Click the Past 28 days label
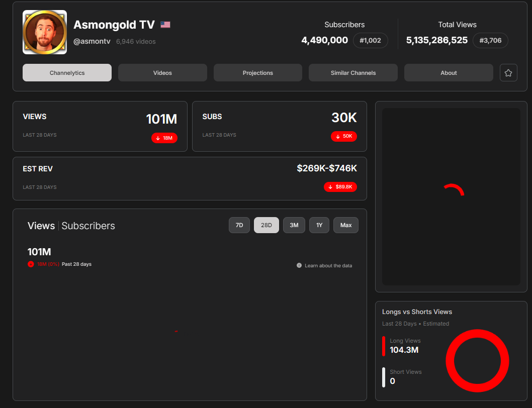The image size is (532, 408). pyautogui.click(x=76, y=264)
